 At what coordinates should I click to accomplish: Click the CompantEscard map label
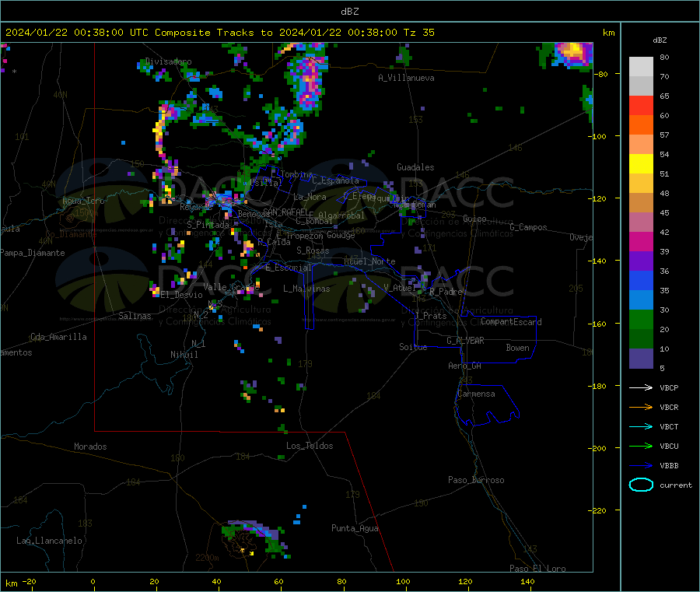[x=511, y=322]
